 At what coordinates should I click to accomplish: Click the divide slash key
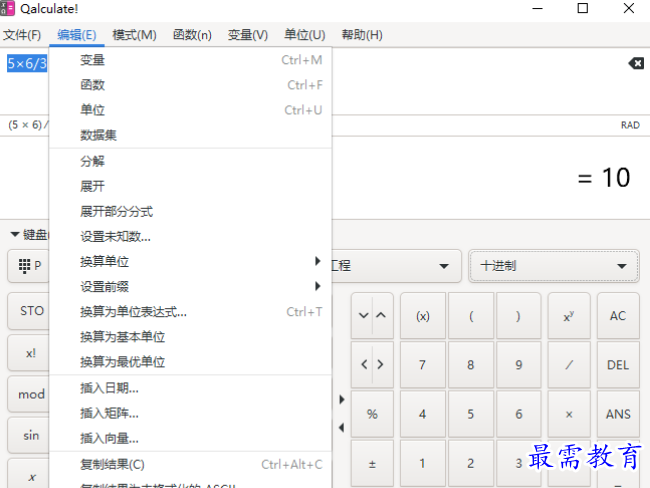pyautogui.click(x=569, y=365)
